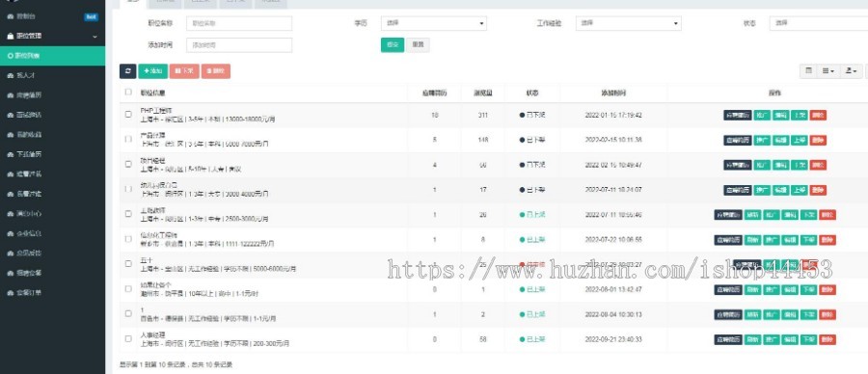Viewport: 868px width, 374px height.
Task: Click the 人事经理 job title text
Action: 152,334
